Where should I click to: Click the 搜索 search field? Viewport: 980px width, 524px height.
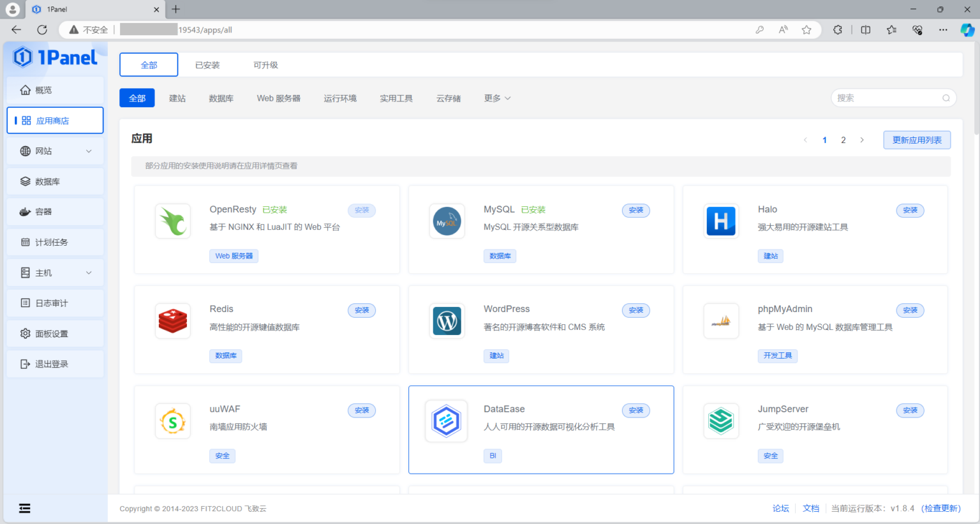click(887, 98)
